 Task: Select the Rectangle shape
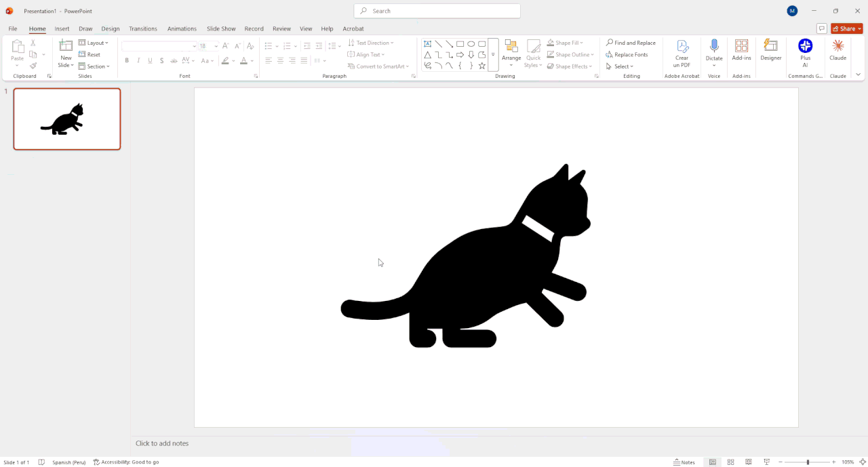click(x=460, y=43)
